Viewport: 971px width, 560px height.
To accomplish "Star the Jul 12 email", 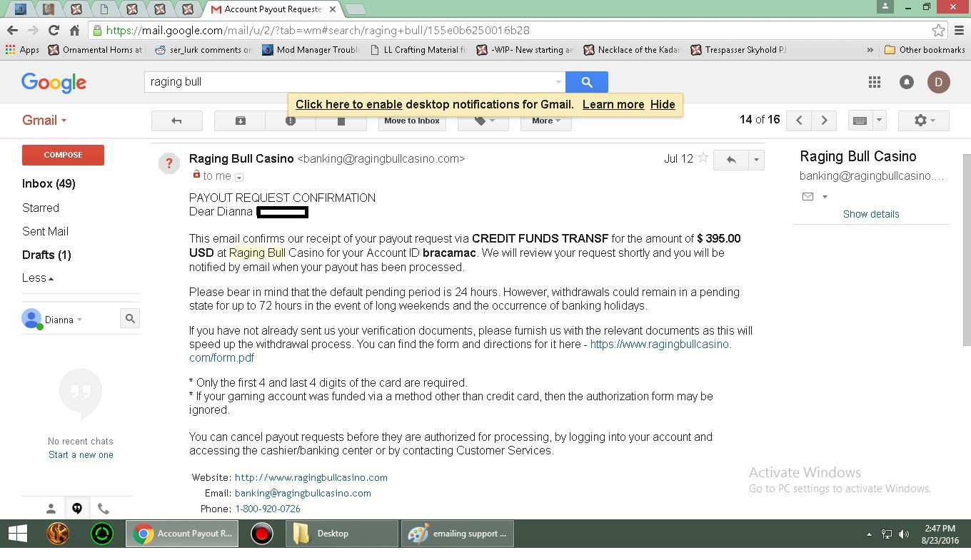I will click(x=703, y=158).
